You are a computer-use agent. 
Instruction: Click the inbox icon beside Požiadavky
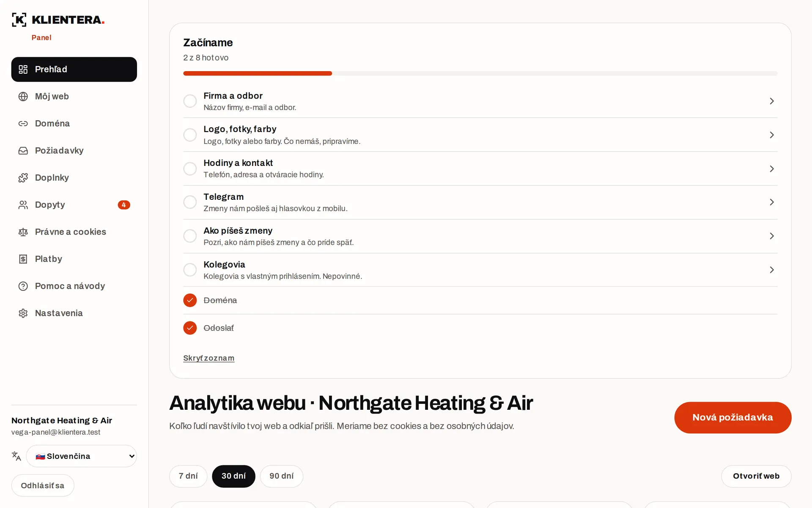click(23, 151)
